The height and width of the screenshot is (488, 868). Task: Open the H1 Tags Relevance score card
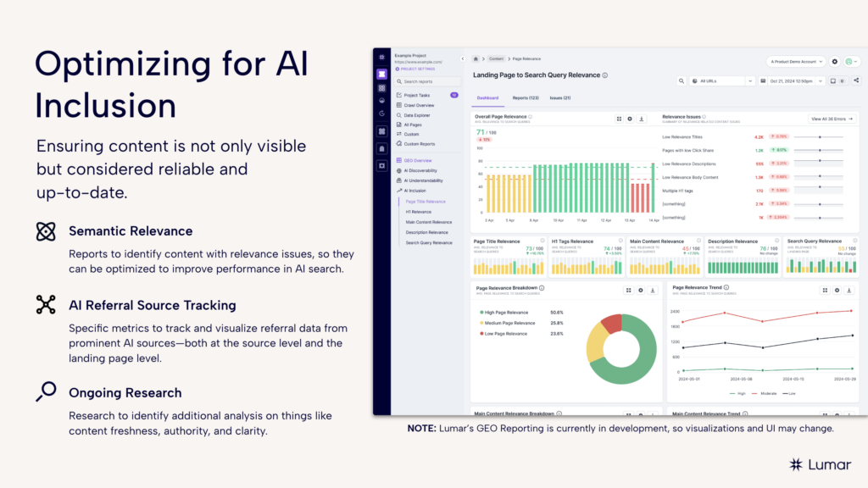click(587, 257)
